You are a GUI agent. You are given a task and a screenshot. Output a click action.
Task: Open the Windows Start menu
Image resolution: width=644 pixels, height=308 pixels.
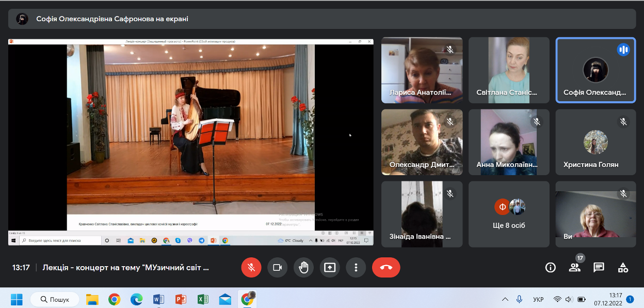(x=17, y=299)
